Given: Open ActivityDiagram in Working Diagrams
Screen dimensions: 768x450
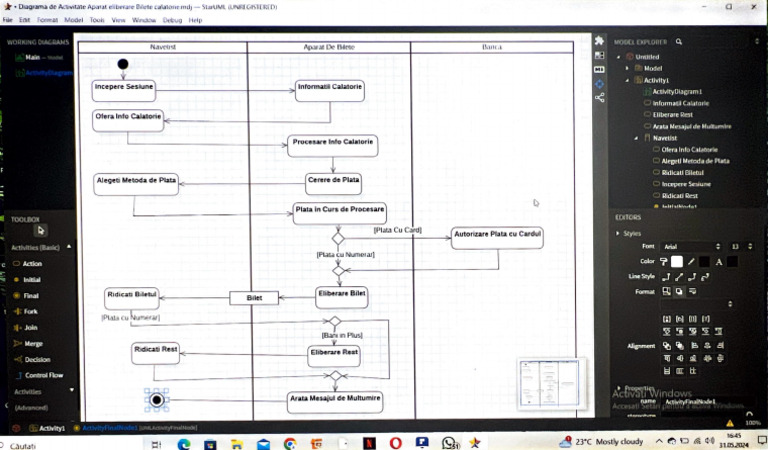Looking at the screenshot, I should pyautogui.click(x=44, y=73).
